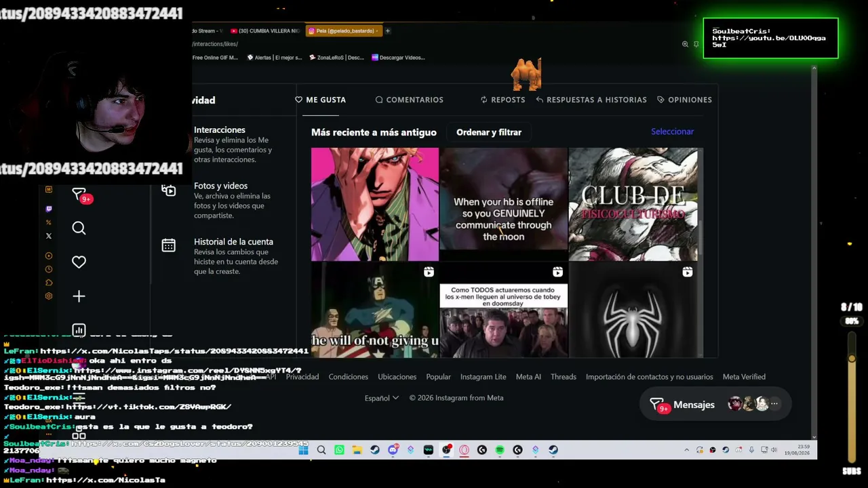Open the Free Online GIF bookmark

(216, 58)
